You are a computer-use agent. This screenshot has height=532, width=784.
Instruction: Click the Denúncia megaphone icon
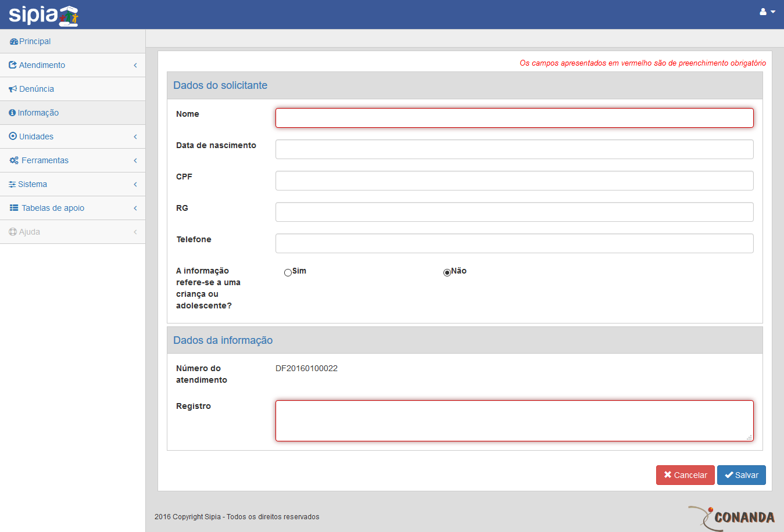(x=13, y=89)
